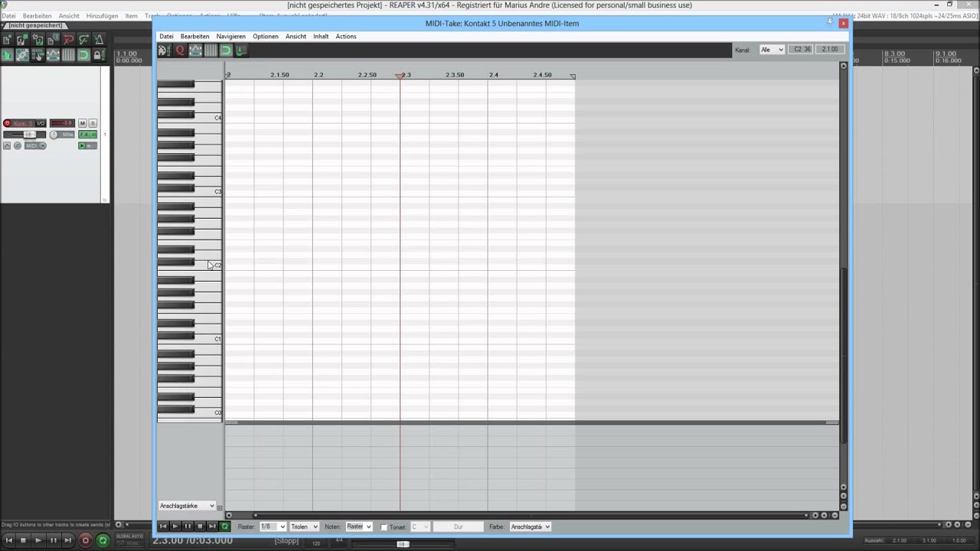Toggle grid lines icon in main toolbar
This screenshot has height=551, width=980.
point(68,55)
